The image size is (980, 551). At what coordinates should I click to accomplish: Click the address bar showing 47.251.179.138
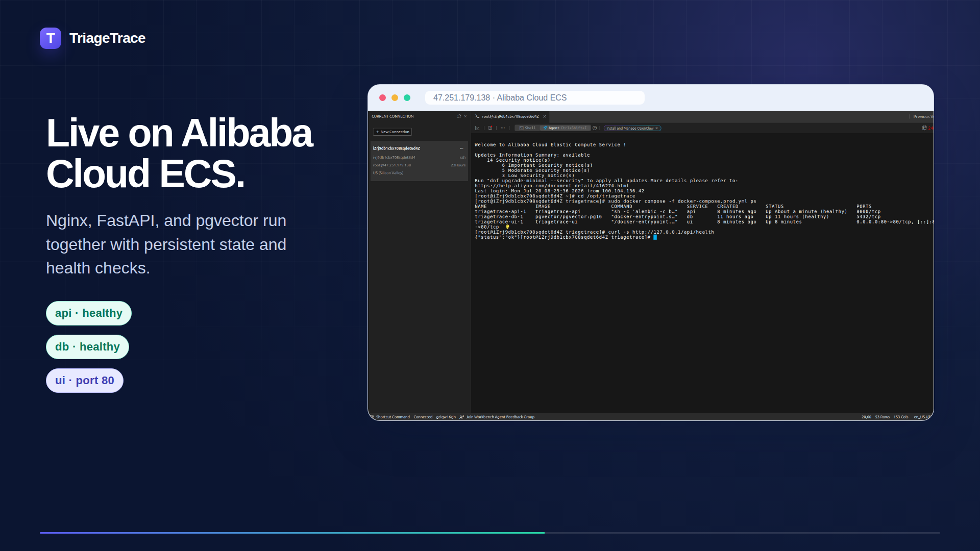point(535,97)
